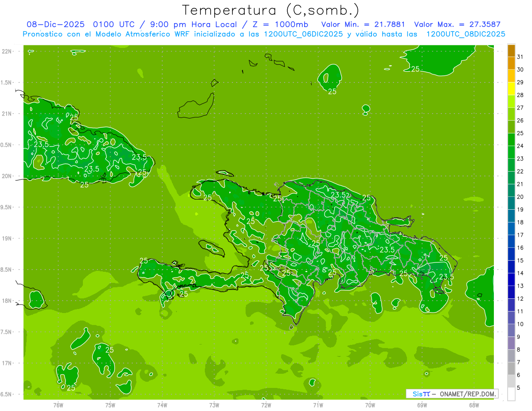Click 'Valor Max. = 27.3587' text
Image resolution: width=532 pixels, height=411 pixels.
[x=458, y=24]
